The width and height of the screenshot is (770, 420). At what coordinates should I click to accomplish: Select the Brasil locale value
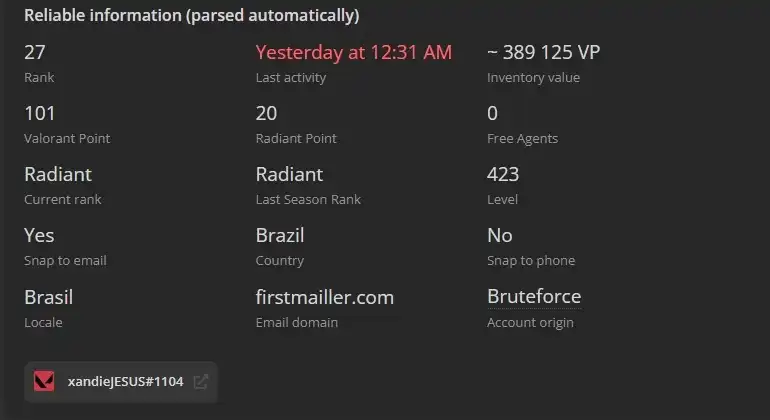click(x=49, y=297)
